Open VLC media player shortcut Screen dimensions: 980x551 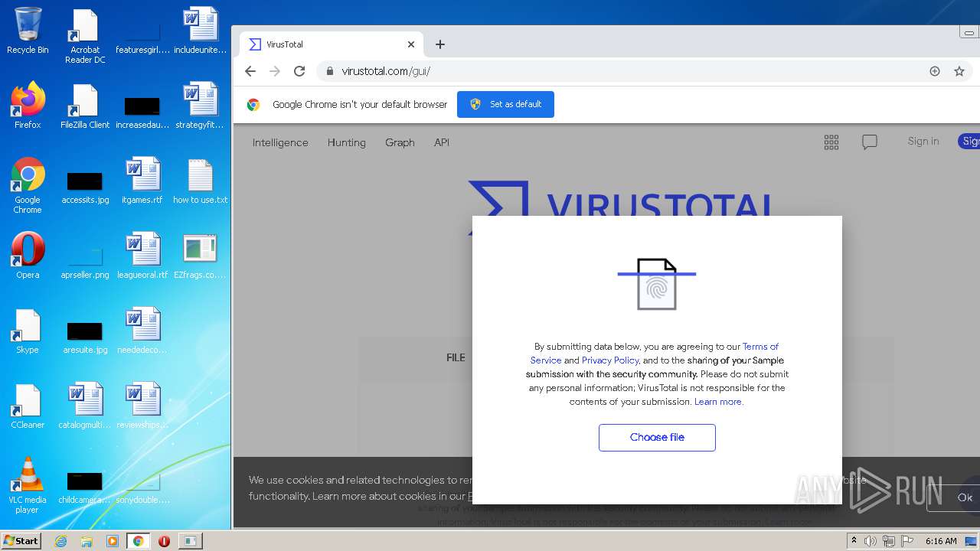[28, 485]
